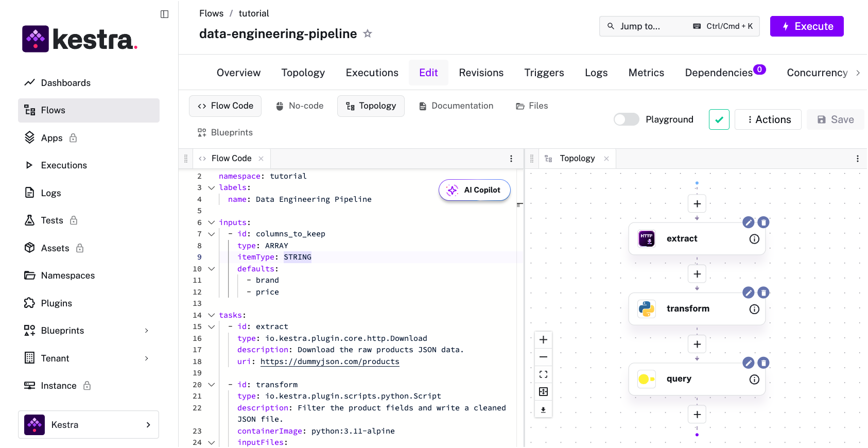The height and width of the screenshot is (448, 868).
Task: Collapse the sidebar using the panel icon
Action: (x=164, y=14)
